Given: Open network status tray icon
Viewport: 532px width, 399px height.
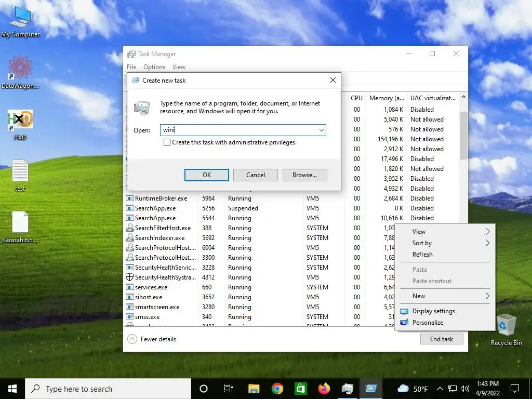Looking at the screenshot, I should coord(453,389).
